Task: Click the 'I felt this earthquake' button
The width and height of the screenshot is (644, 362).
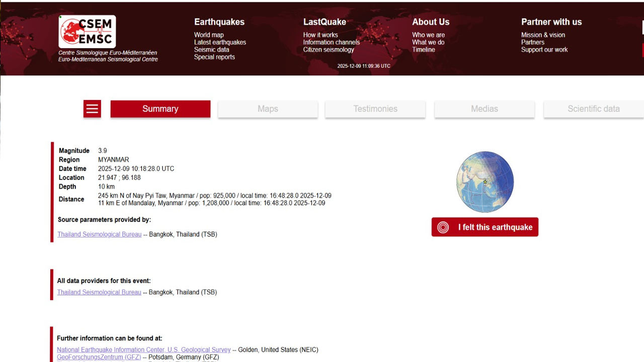Action: (485, 227)
